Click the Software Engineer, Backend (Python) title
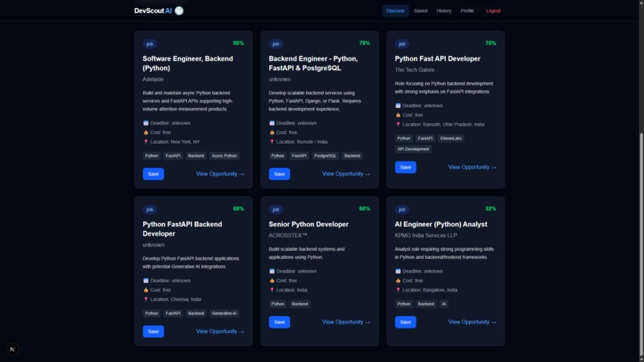The width and height of the screenshot is (644, 362). 188,63
